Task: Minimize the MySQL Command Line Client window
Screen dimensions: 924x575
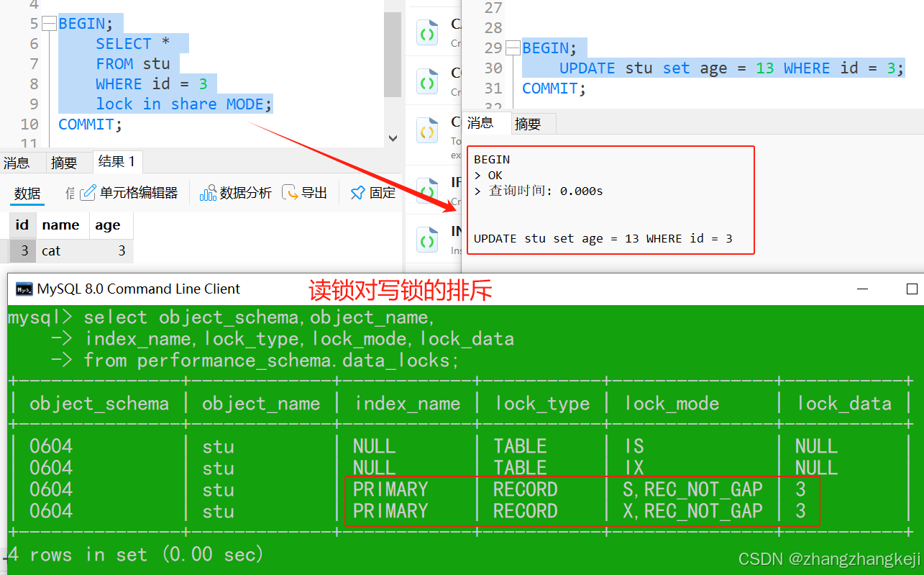Action: tap(862, 289)
